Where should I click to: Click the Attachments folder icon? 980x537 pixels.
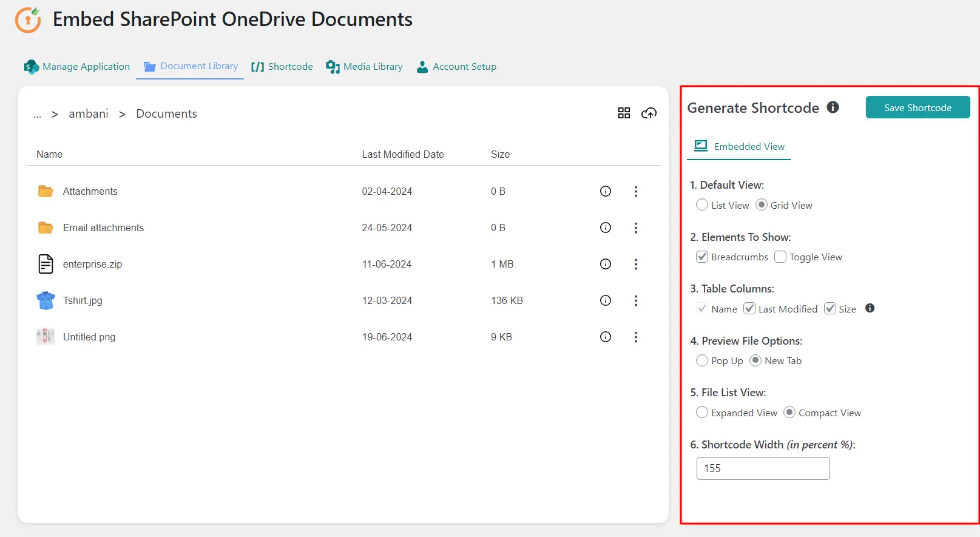46,191
